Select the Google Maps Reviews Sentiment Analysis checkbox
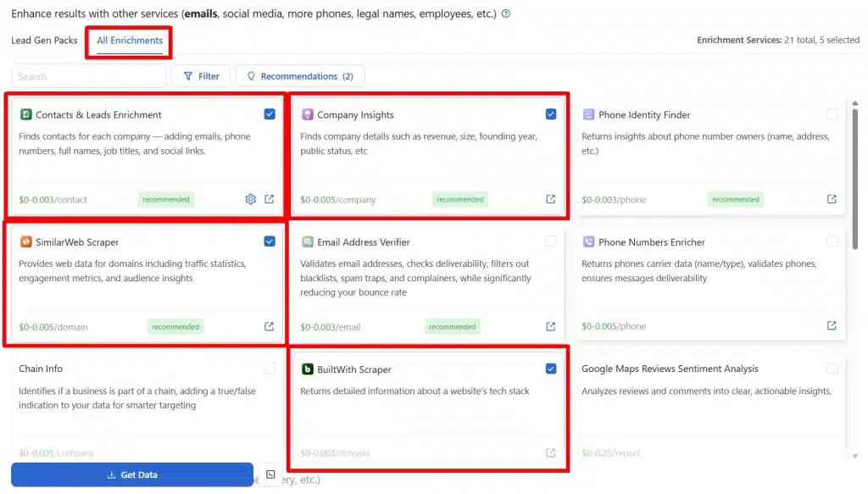The height and width of the screenshot is (494, 868). click(832, 368)
